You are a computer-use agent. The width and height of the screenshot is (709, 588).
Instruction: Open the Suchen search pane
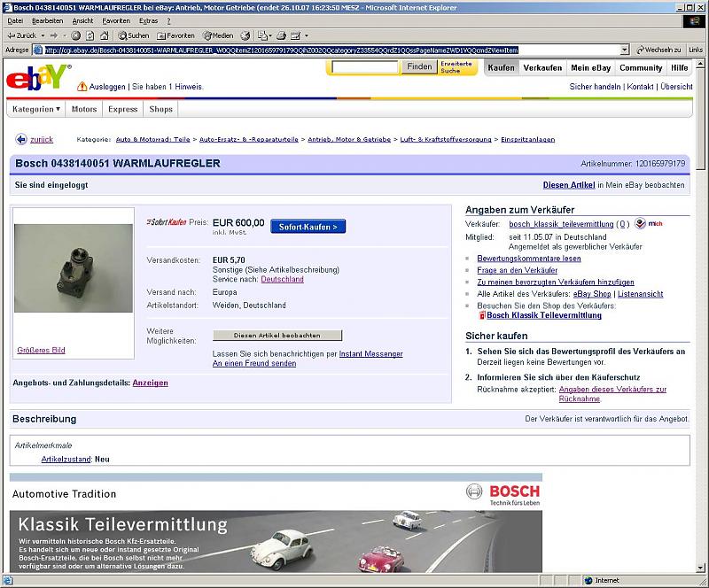(134, 35)
